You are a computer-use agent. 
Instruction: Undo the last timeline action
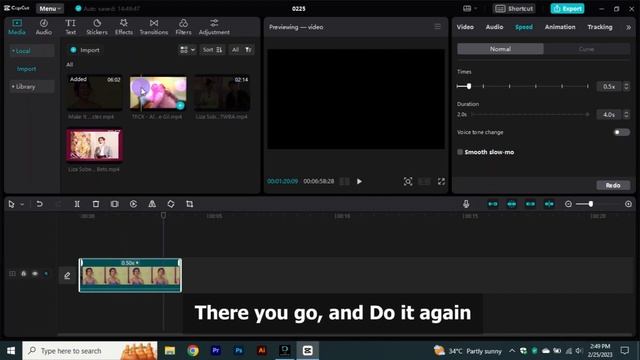39,204
